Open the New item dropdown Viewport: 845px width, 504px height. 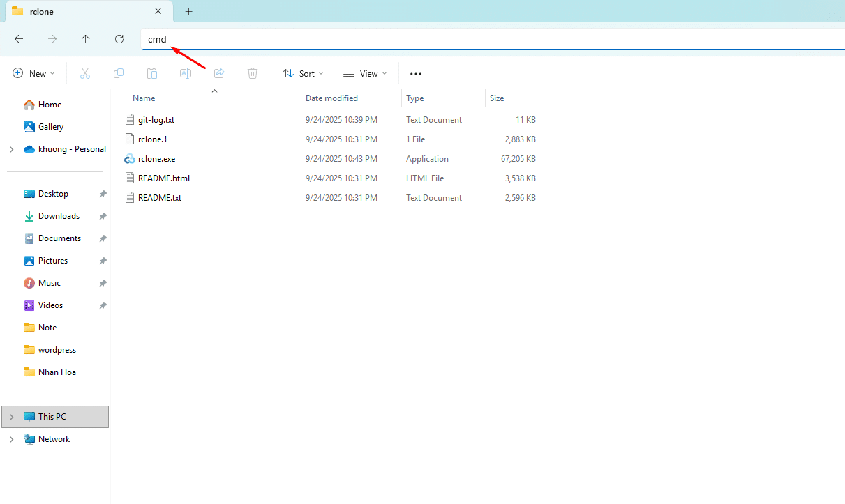pyautogui.click(x=33, y=73)
